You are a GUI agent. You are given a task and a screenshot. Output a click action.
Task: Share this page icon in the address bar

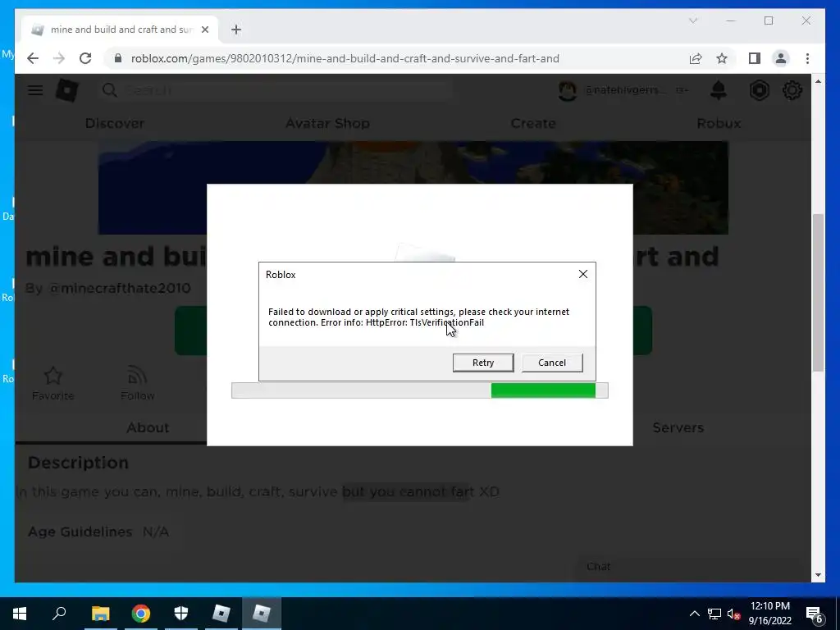[696, 58]
